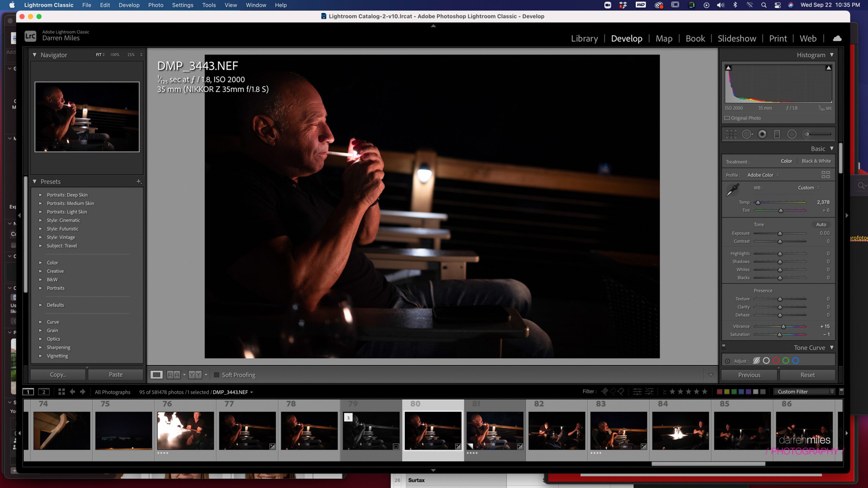
Task: Open cloud sync status icon
Action: 837,38
